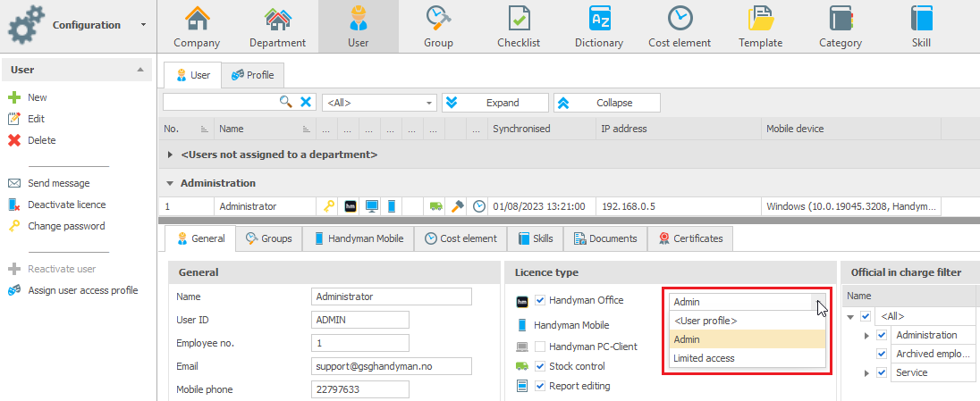Open the <All> department filter dropdown

379,103
